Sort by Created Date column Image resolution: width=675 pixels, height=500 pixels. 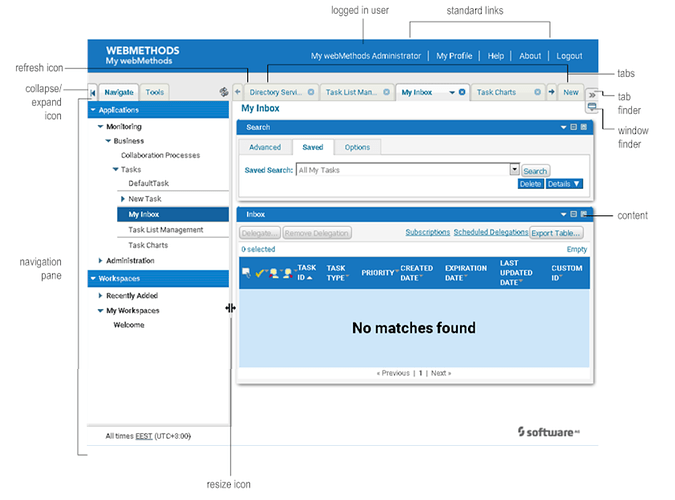pos(416,273)
